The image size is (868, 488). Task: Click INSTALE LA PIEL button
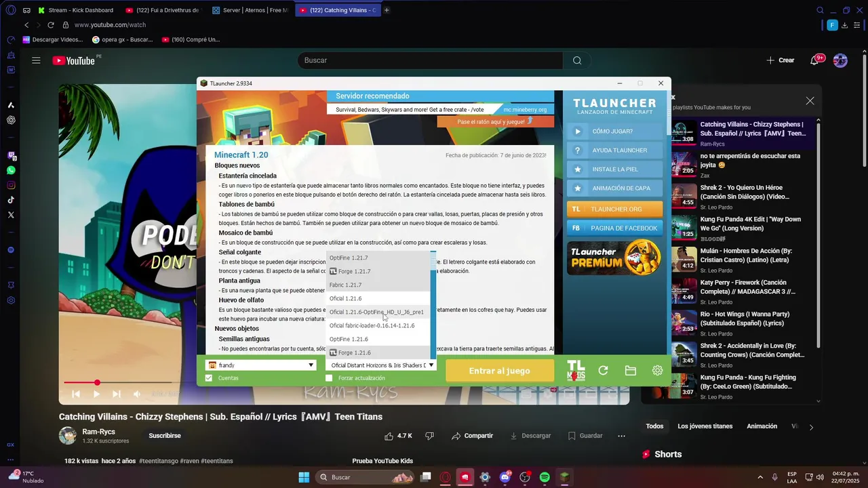[614, 169]
